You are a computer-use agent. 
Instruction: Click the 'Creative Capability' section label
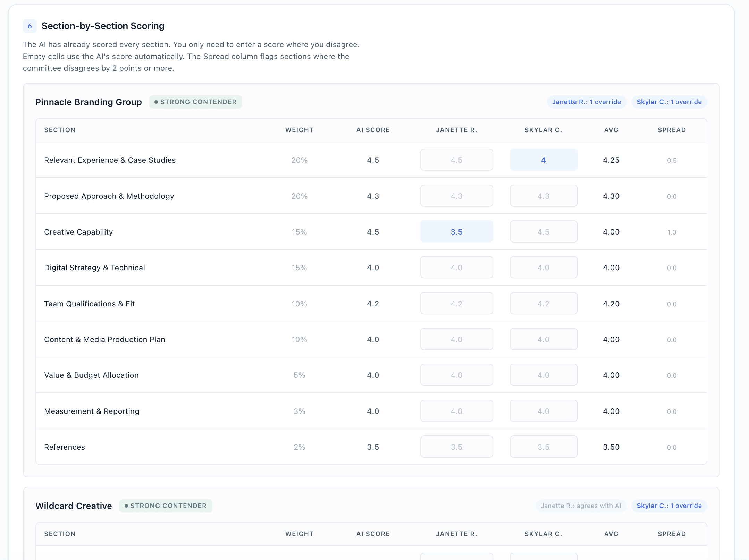point(78,232)
